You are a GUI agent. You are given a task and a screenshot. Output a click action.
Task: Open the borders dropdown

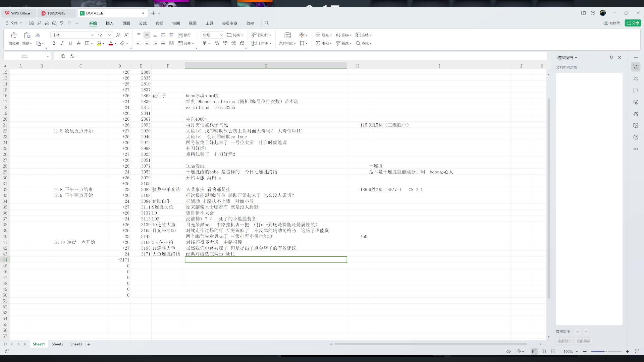point(92,43)
